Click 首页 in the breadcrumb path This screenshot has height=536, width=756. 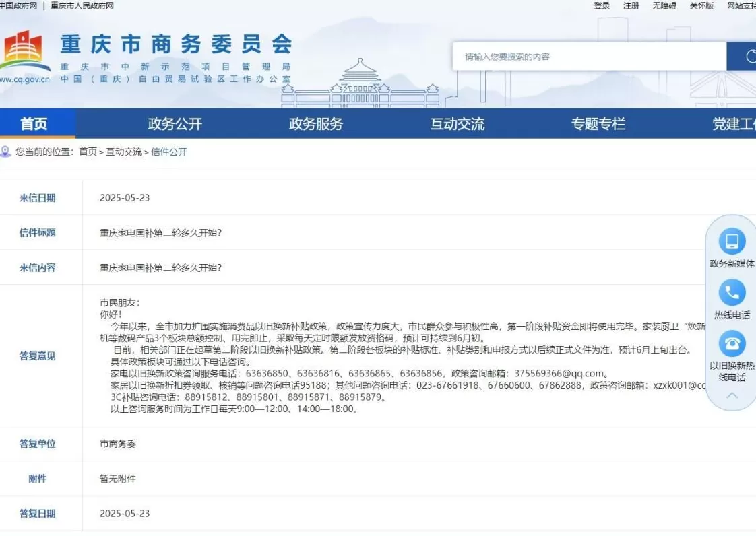[x=88, y=152]
